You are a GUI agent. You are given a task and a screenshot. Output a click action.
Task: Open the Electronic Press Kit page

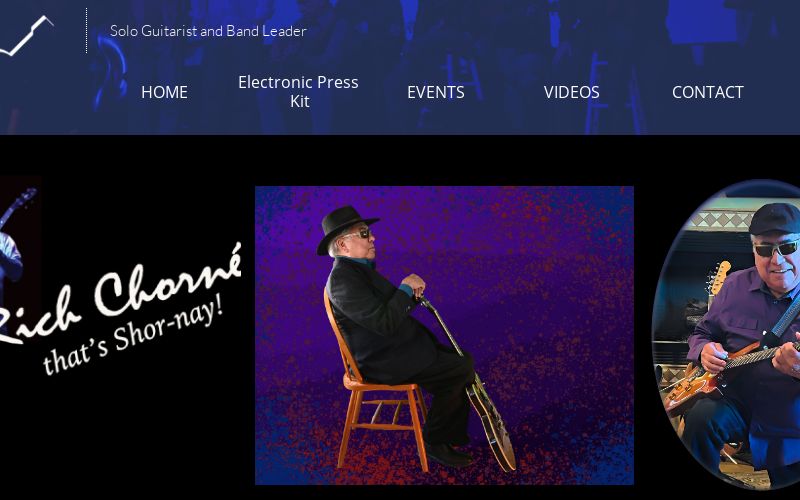click(298, 92)
